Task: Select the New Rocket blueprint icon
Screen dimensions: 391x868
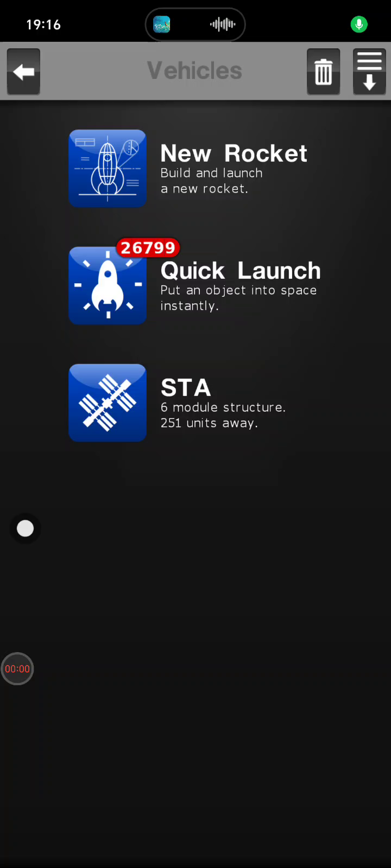Action: click(108, 168)
